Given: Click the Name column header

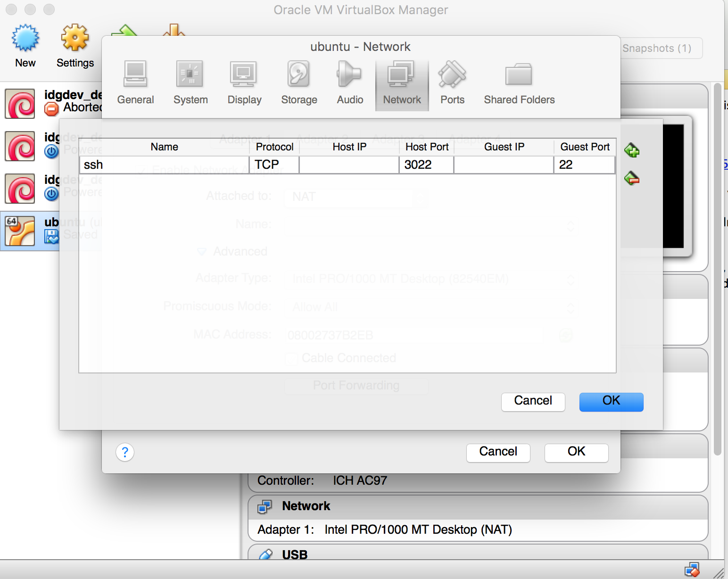Looking at the screenshot, I should click(164, 147).
